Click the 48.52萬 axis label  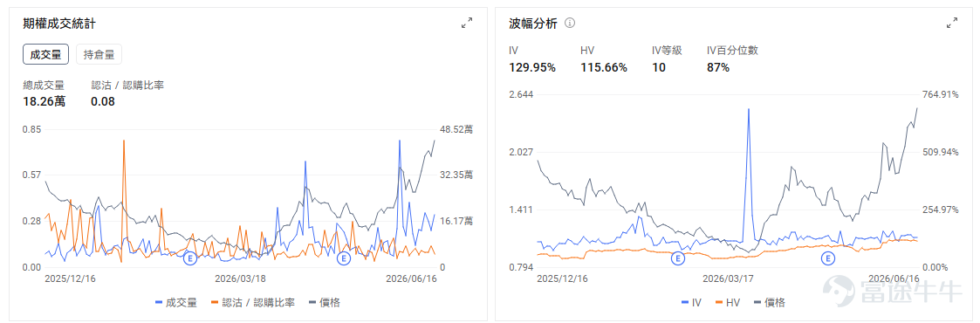tap(456, 130)
